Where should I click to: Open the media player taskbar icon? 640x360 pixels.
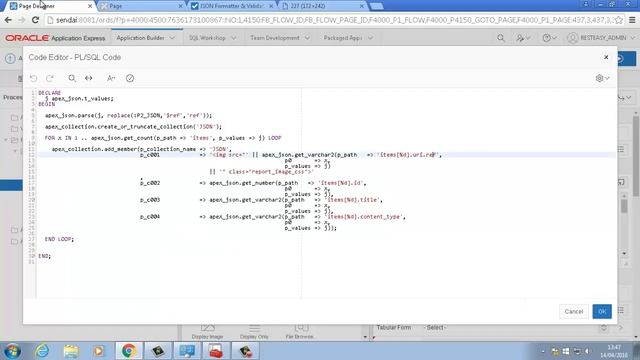tap(99, 351)
